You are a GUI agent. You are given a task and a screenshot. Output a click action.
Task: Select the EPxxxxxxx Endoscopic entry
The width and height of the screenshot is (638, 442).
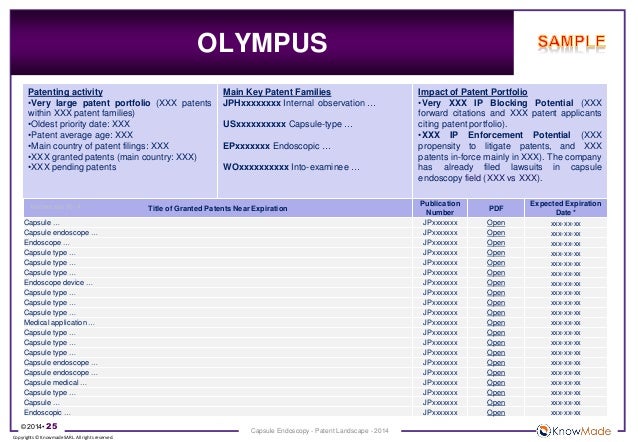click(x=277, y=146)
